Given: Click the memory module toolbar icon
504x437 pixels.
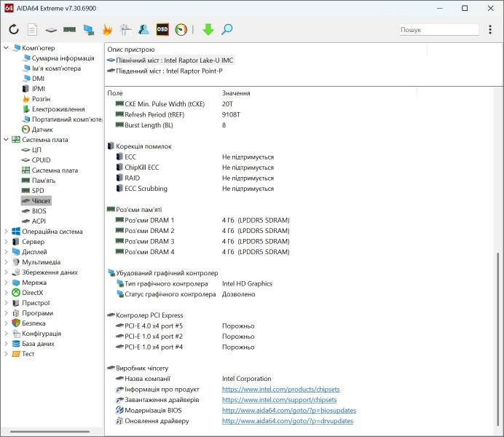Looking at the screenshot, I should point(69,30).
